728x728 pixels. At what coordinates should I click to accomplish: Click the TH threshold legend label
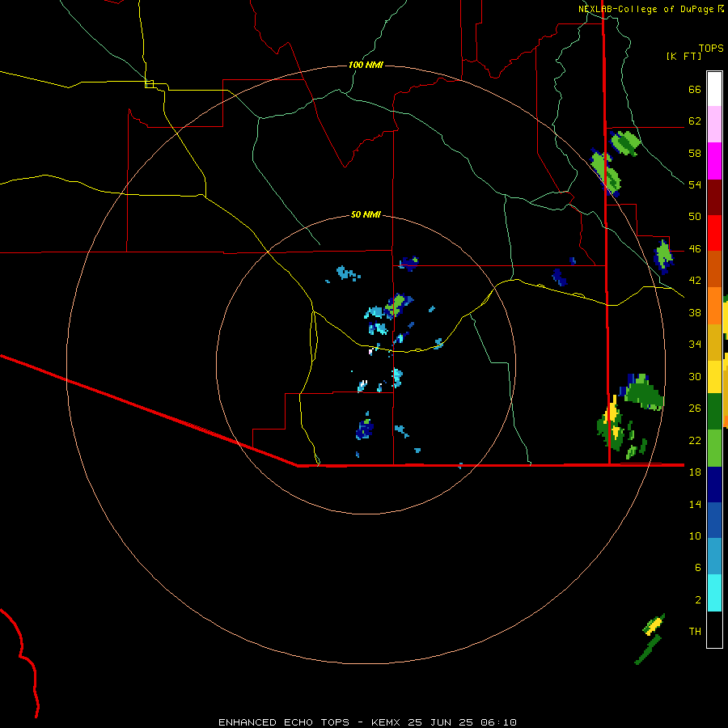(695, 632)
